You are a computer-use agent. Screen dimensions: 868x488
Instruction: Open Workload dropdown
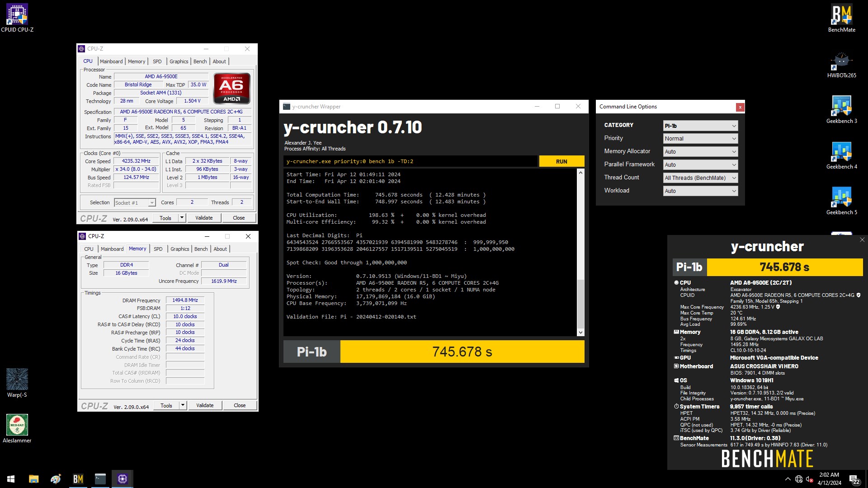(x=700, y=191)
